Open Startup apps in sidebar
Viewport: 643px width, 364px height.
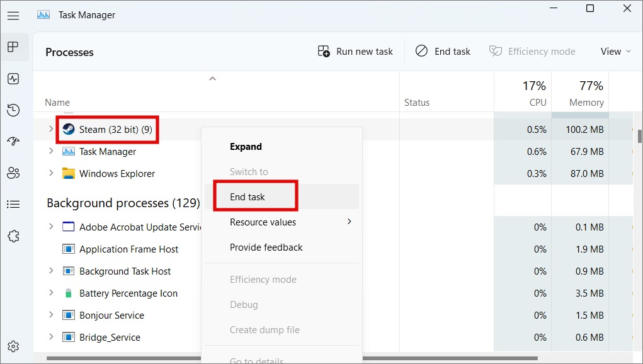(x=13, y=142)
